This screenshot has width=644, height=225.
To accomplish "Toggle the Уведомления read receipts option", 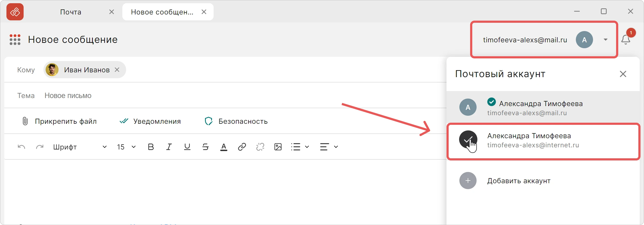I will click(x=150, y=121).
